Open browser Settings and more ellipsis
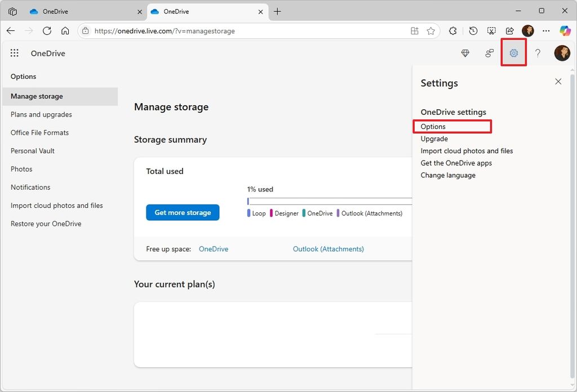This screenshot has width=577, height=392. coord(546,31)
